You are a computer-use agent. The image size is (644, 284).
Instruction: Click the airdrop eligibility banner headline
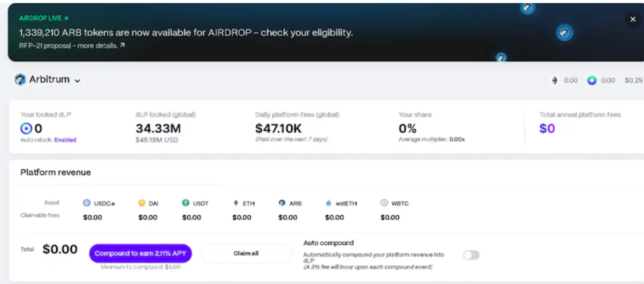pos(186,33)
